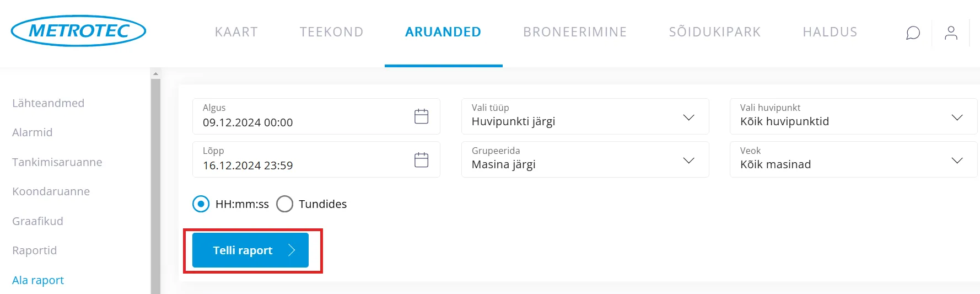Click the Algus start date field

click(303, 116)
